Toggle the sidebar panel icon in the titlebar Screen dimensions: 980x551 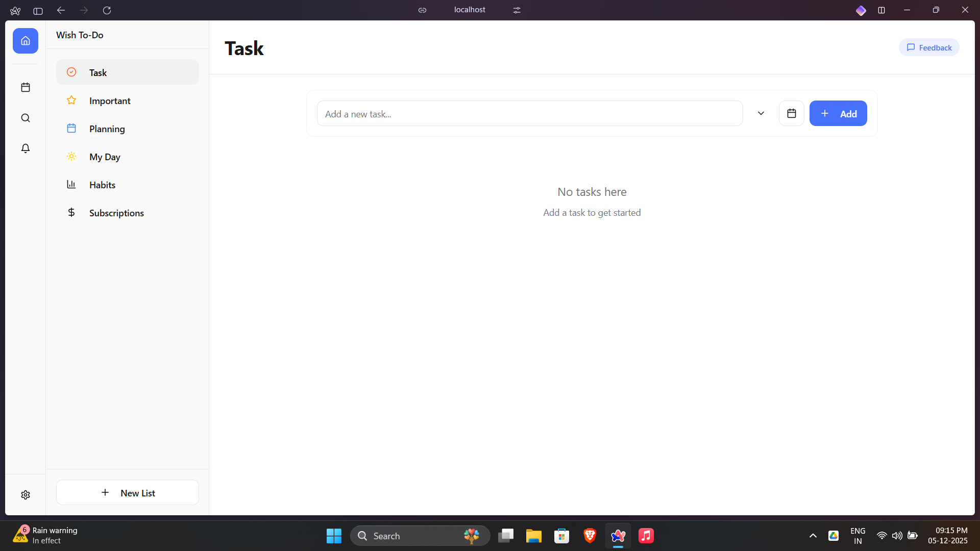click(x=38, y=11)
